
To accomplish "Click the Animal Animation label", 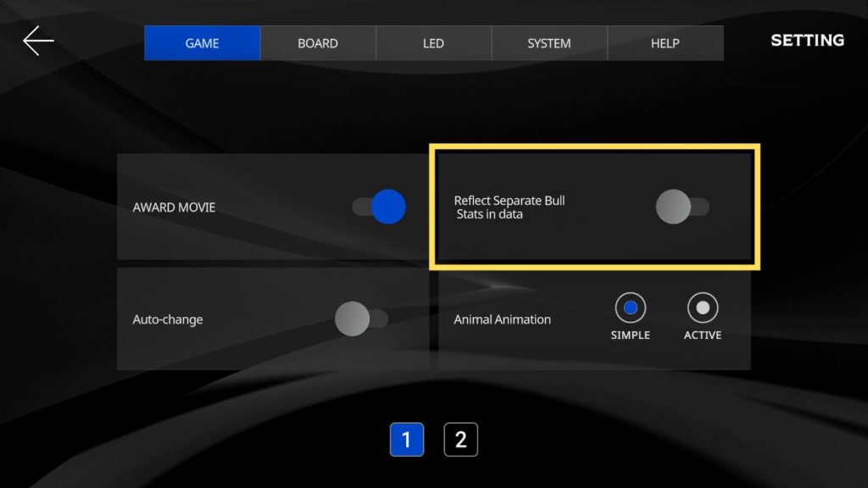I will 502,319.
